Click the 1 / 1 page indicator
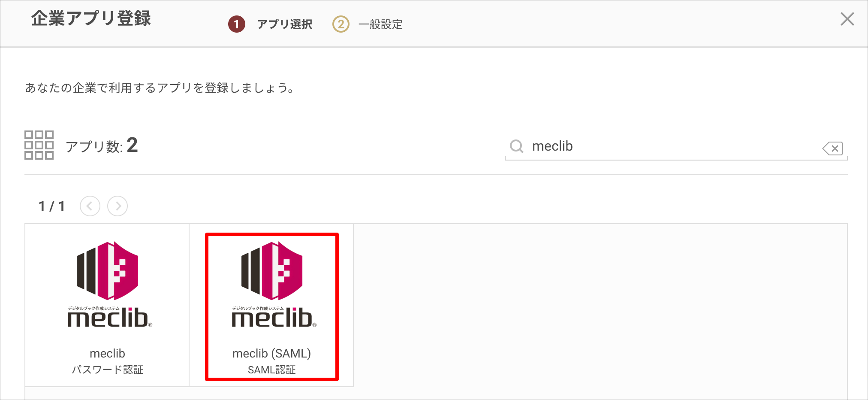 point(52,206)
